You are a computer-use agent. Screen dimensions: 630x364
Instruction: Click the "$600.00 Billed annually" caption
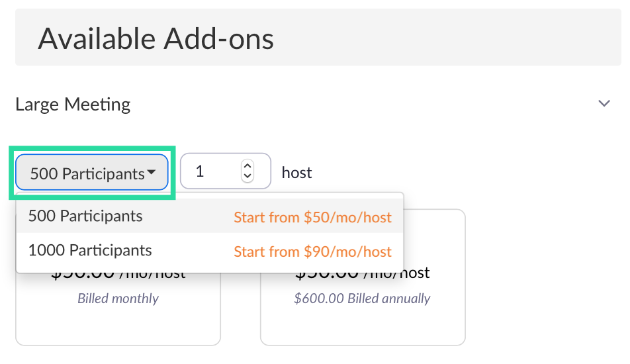363,298
